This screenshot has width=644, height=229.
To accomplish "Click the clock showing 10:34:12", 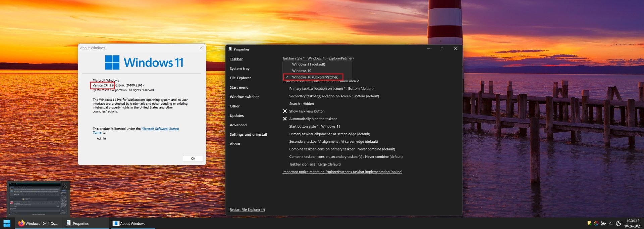I will [x=633, y=221].
